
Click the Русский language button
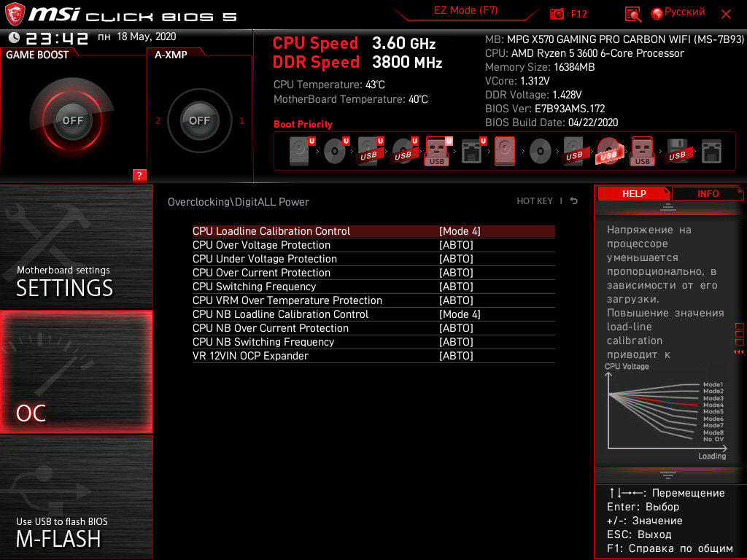coord(684,12)
